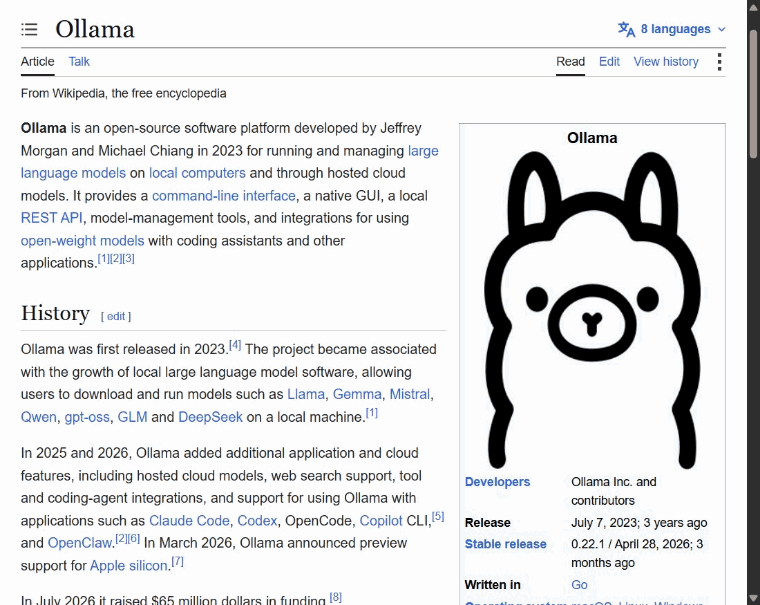Open the gpt-oss link
Image resolution: width=760 pixels, height=605 pixels.
87,417
